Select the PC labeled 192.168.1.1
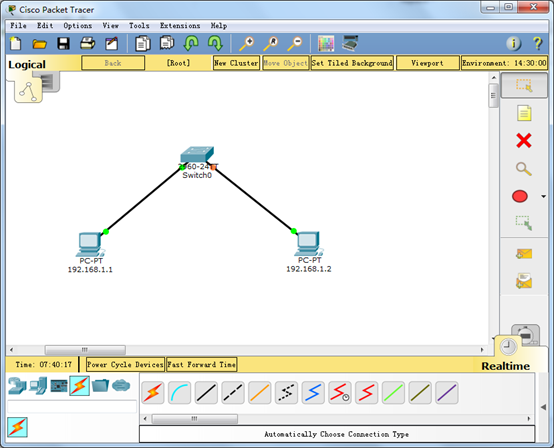This screenshot has width=554, height=448. (x=90, y=244)
